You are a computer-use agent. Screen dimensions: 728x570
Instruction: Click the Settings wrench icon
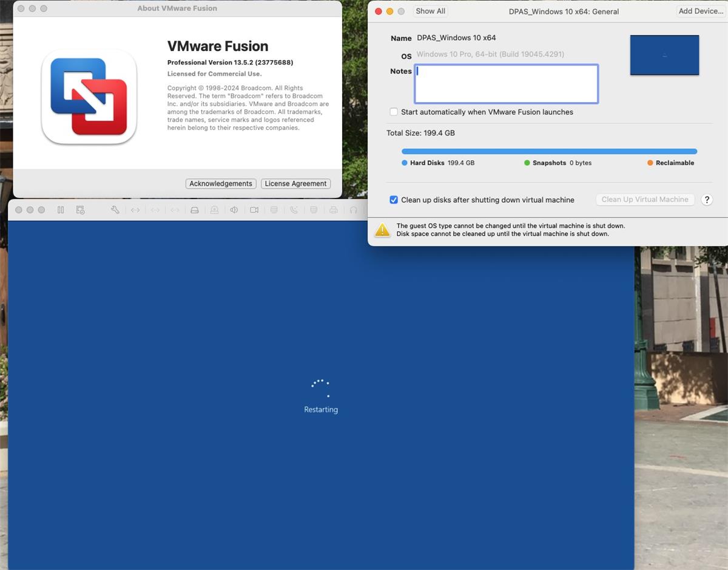tap(115, 209)
